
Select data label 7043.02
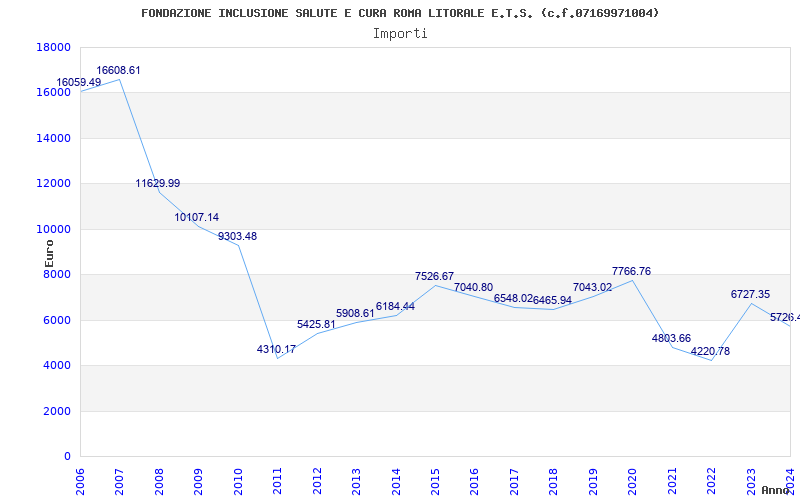click(x=592, y=287)
